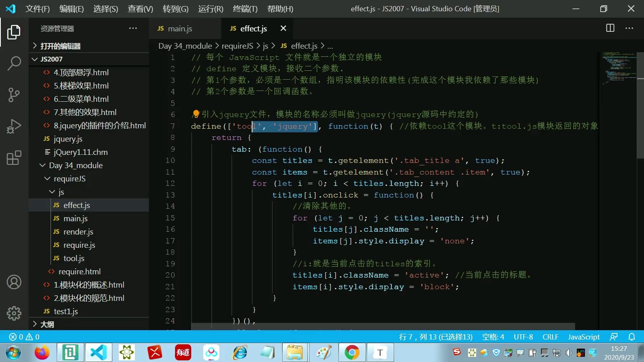Click the lightbulb quick fix icon

196,114
